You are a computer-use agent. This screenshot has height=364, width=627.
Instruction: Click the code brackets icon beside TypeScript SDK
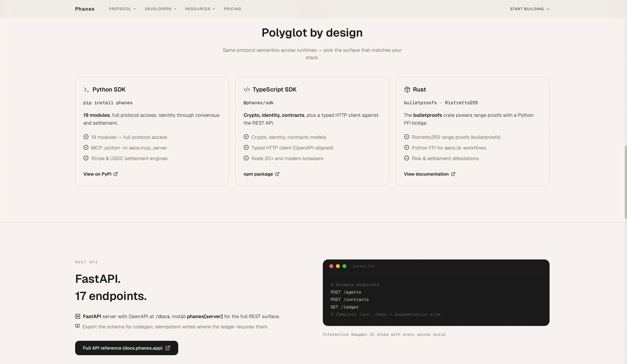click(x=247, y=90)
